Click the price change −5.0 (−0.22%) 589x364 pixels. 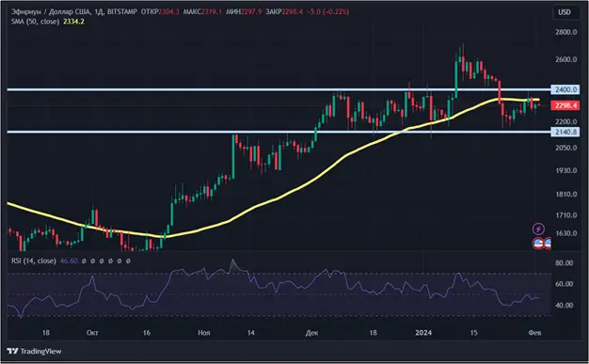(x=328, y=11)
